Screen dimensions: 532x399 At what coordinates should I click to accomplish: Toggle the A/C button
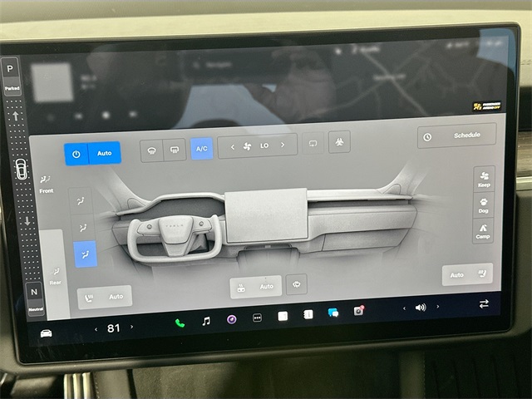201,149
